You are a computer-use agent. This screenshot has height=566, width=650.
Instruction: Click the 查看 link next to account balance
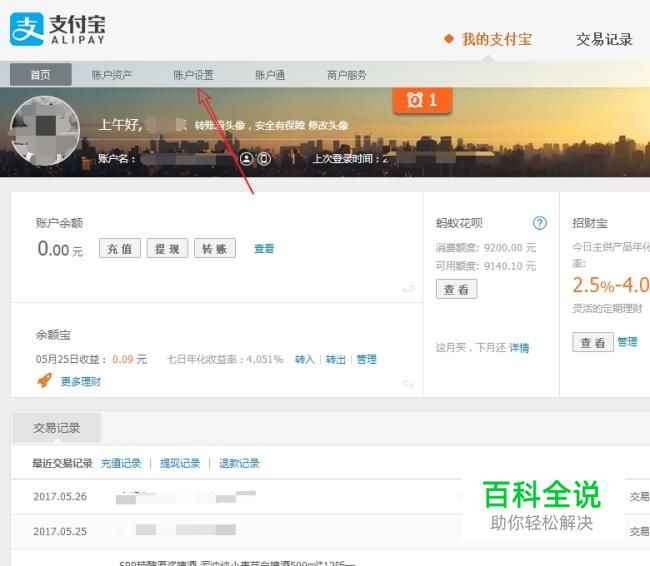264,248
